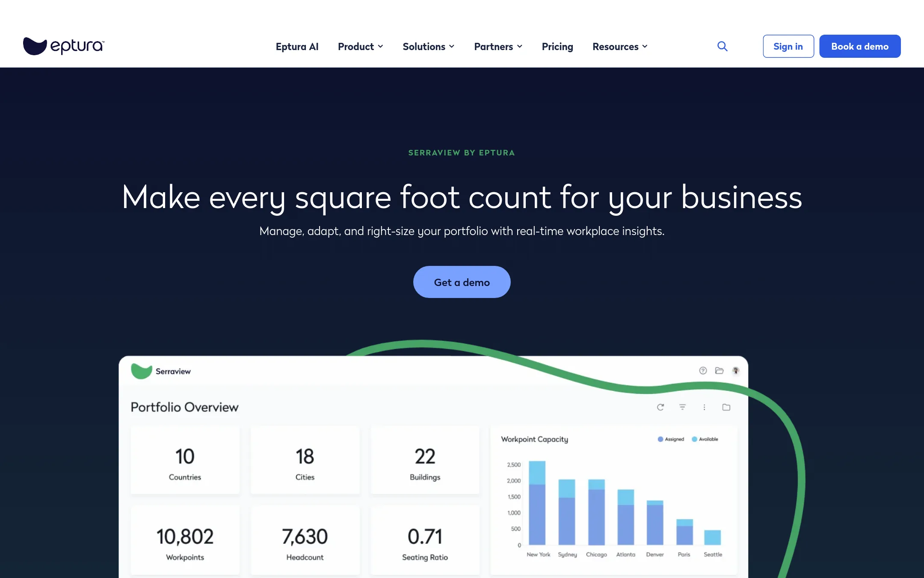
Task: Open the search magnifier icon
Action: [722, 46]
